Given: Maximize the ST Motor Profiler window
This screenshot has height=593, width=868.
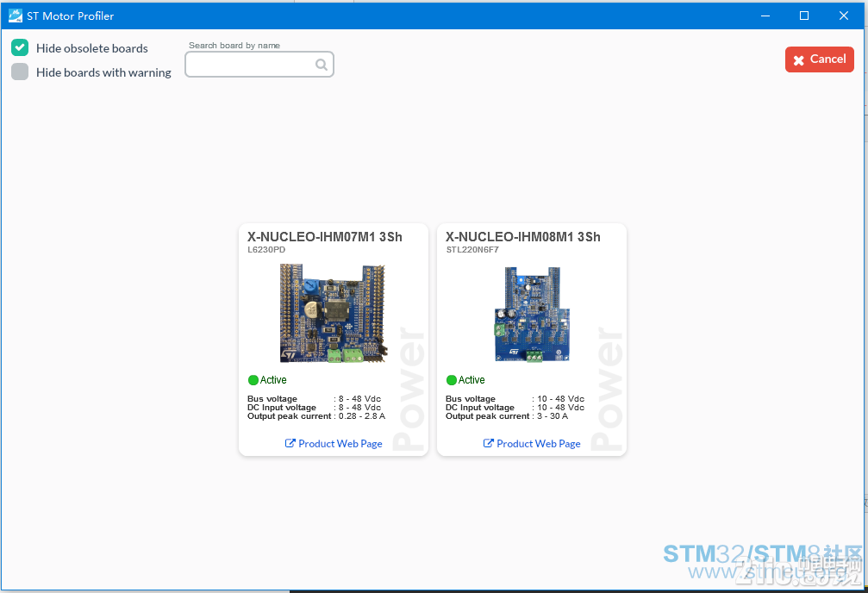Looking at the screenshot, I should 804,16.
